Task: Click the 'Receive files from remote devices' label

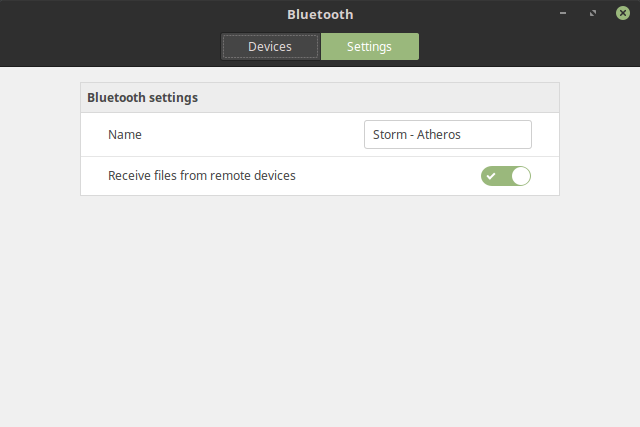Action: click(x=202, y=176)
